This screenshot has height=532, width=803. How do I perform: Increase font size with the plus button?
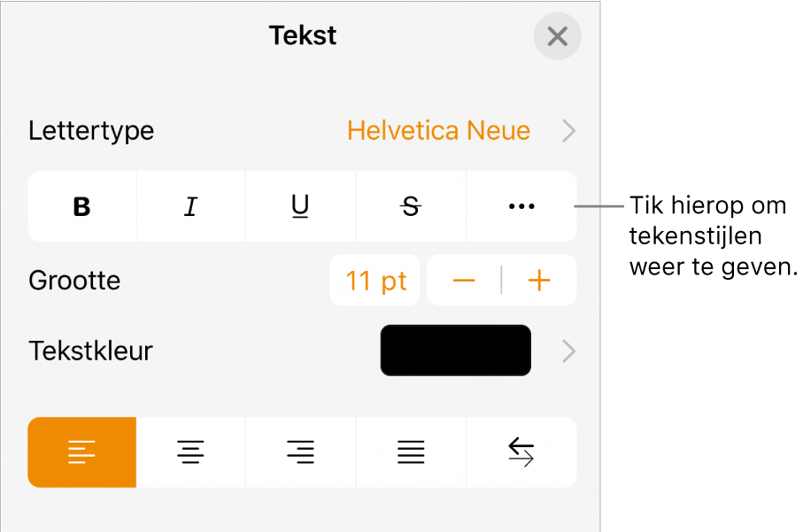(539, 280)
